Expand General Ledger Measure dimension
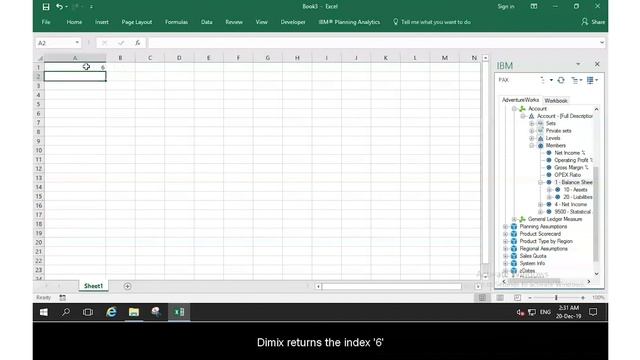This screenshot has width=640, height=360. pyautogui.click(x=514, y=219)
